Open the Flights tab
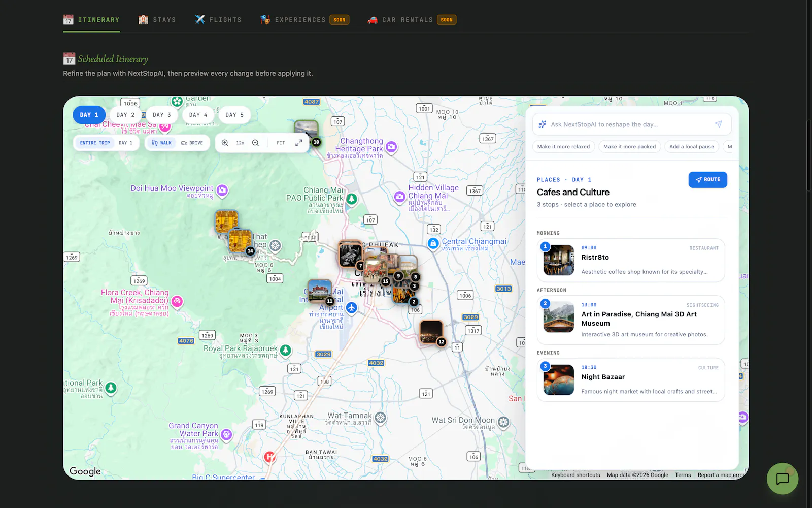The image size is (812, 508). click(x=218, y=20)
